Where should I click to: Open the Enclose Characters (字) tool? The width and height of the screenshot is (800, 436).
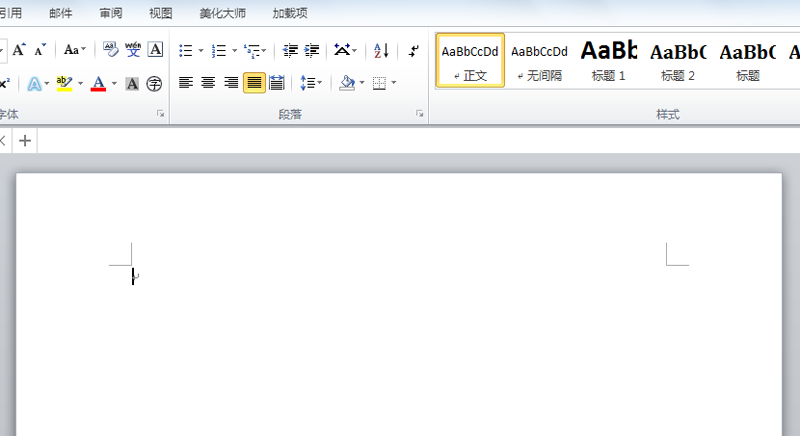[154, 83]
